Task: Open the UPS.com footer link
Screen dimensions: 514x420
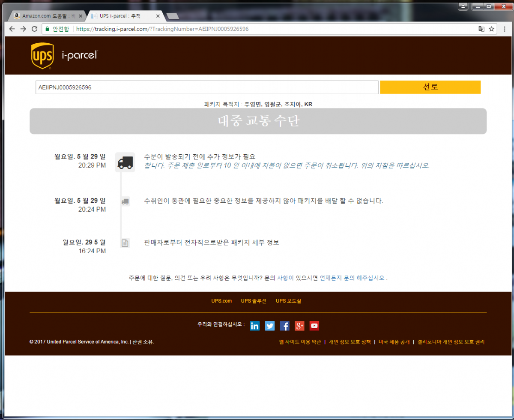Action: (x=221, y=301)
